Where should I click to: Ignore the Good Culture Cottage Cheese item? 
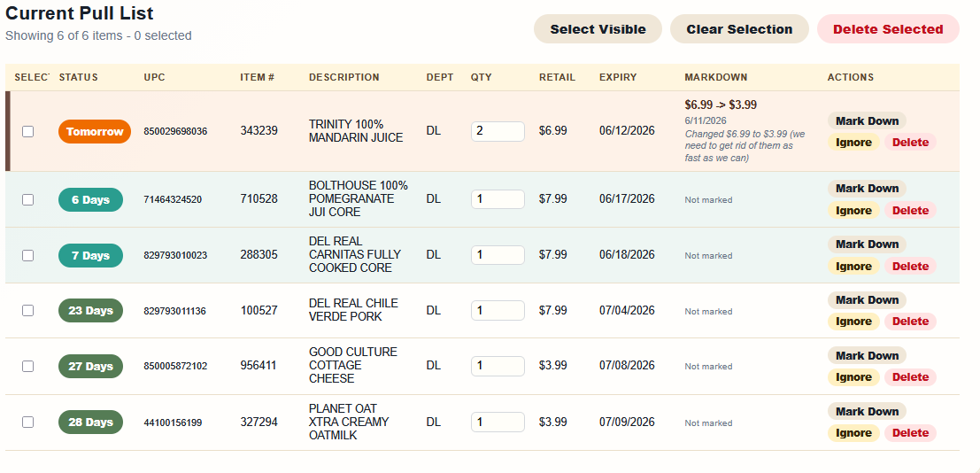coord(853,376)
